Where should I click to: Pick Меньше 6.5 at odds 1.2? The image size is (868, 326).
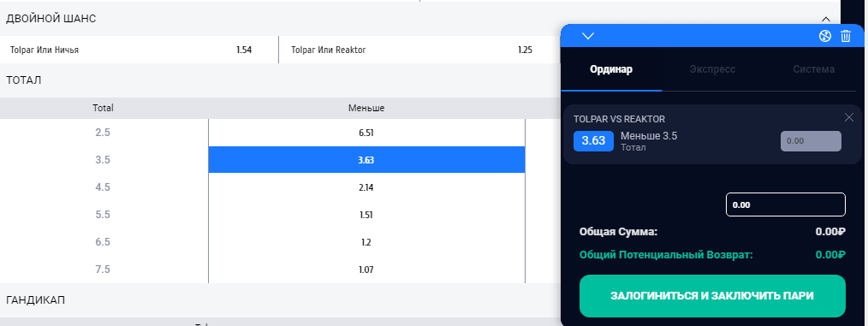coord(366,242)
